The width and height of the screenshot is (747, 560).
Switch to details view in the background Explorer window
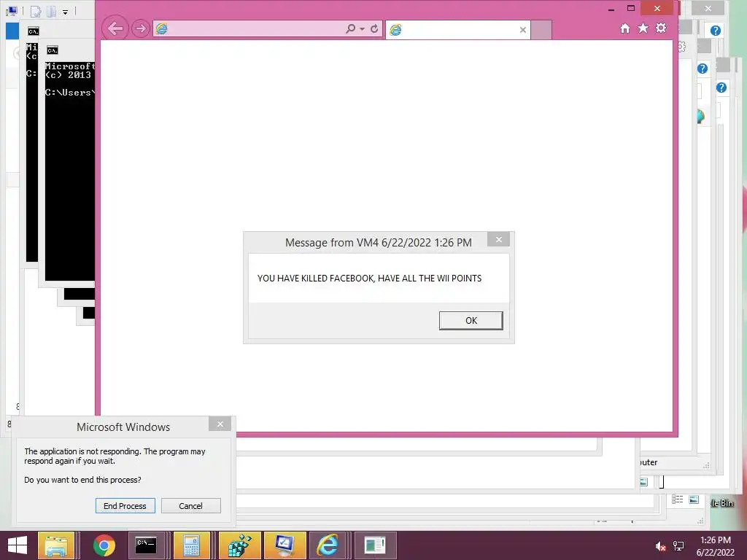(678, 499)
